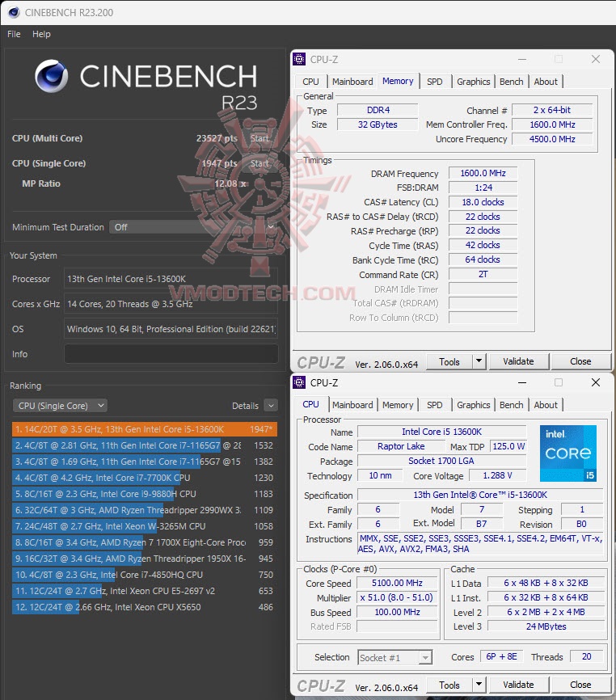616x700 pixels.
Task: Click Tools button in upper CPU-Z window
Action: 449,361
